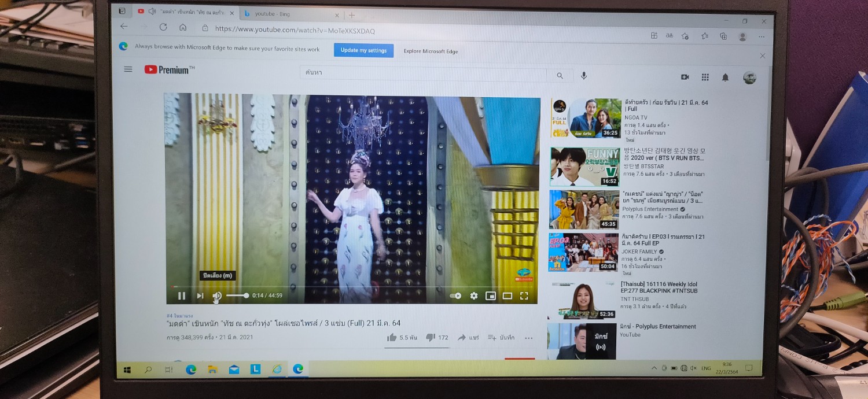Like the video (5.5 พัน)
This screenshot has height=399, width=868.
tap(402, 337)
